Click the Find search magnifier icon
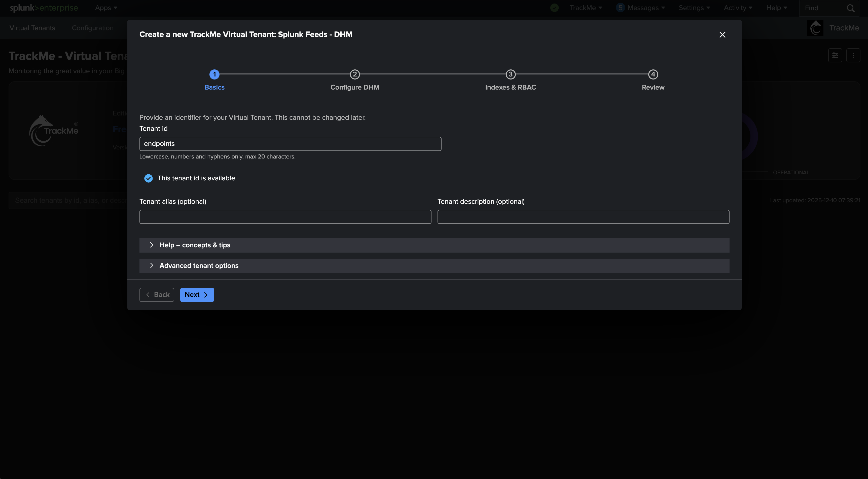 (x=850, y=8)
